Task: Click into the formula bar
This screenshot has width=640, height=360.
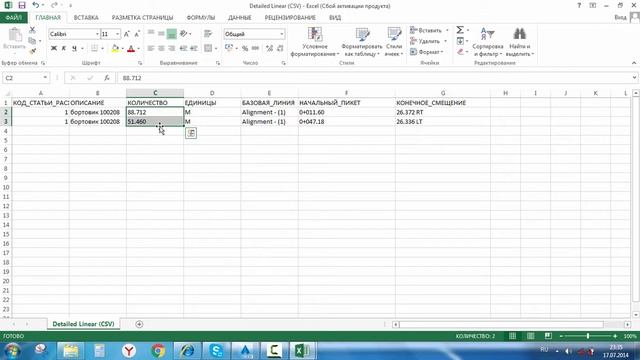Action: pos(373,78)
